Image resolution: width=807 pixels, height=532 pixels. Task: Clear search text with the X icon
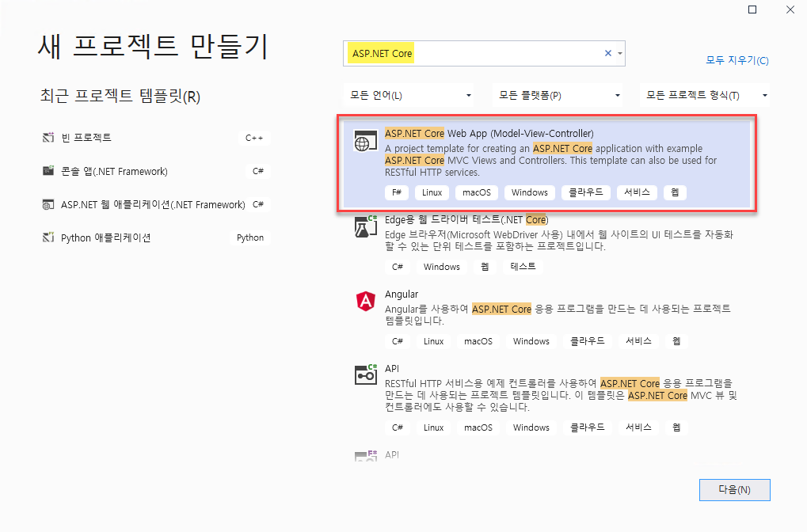(x=608, y=53)
